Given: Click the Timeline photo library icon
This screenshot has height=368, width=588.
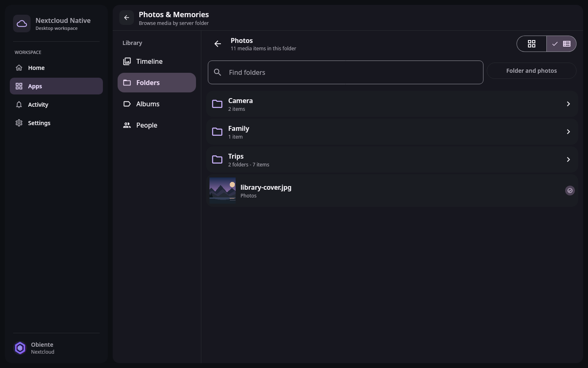Looking at the screenshot, I should coord(127,61).
